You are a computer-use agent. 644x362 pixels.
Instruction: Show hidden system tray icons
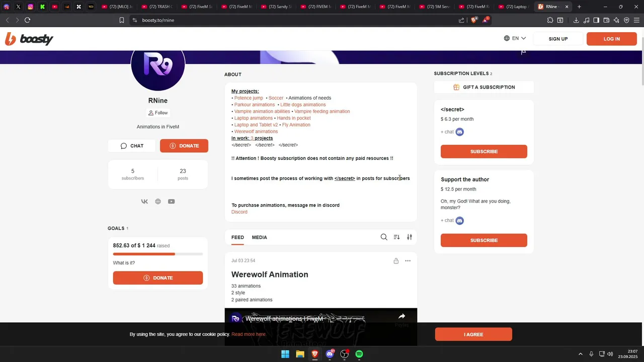[580, 354]
